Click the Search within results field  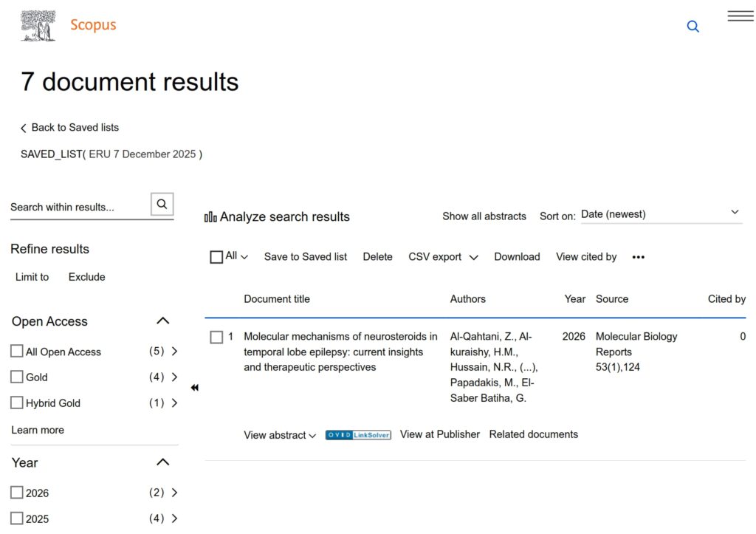click(78, 207)
